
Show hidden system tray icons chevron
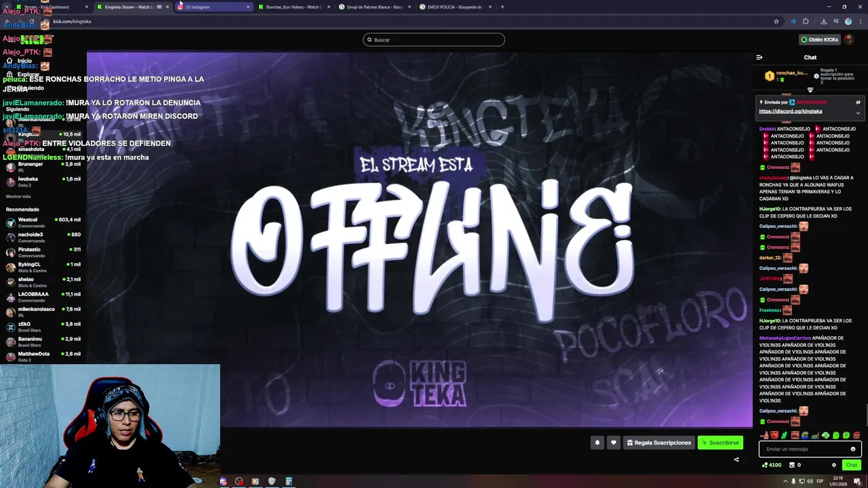click(x=786, y=481)
